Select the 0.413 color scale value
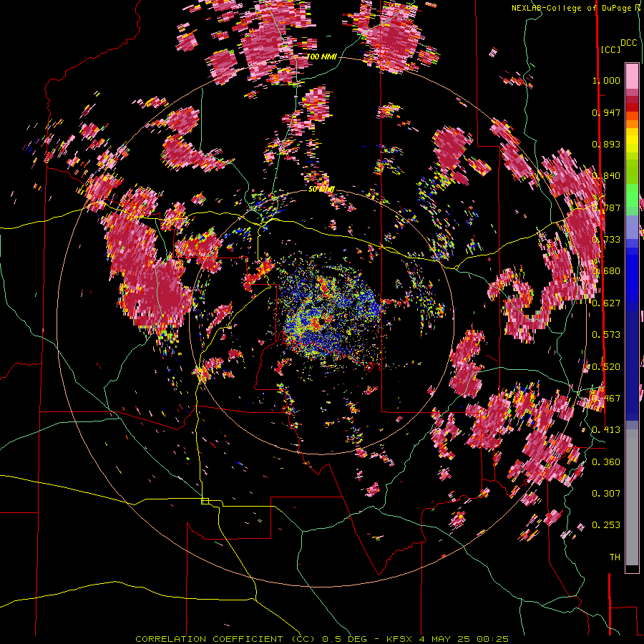The height and width of the screenshot is (644, 644). pos(606,430)
